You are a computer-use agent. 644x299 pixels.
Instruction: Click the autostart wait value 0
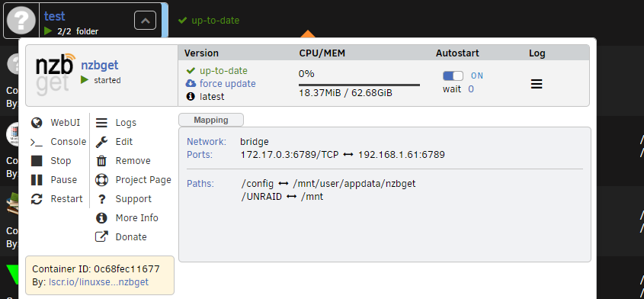[471, 88]
